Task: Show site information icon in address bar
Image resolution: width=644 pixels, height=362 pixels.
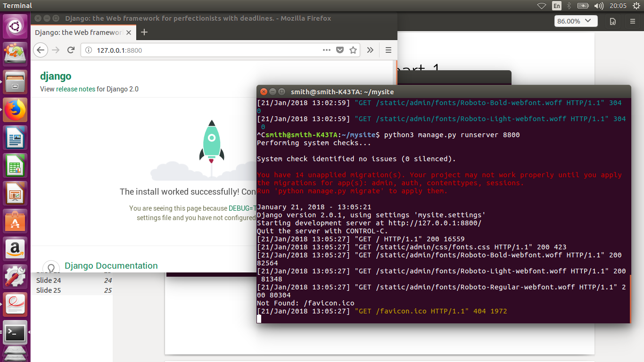Action: [88, 50]
